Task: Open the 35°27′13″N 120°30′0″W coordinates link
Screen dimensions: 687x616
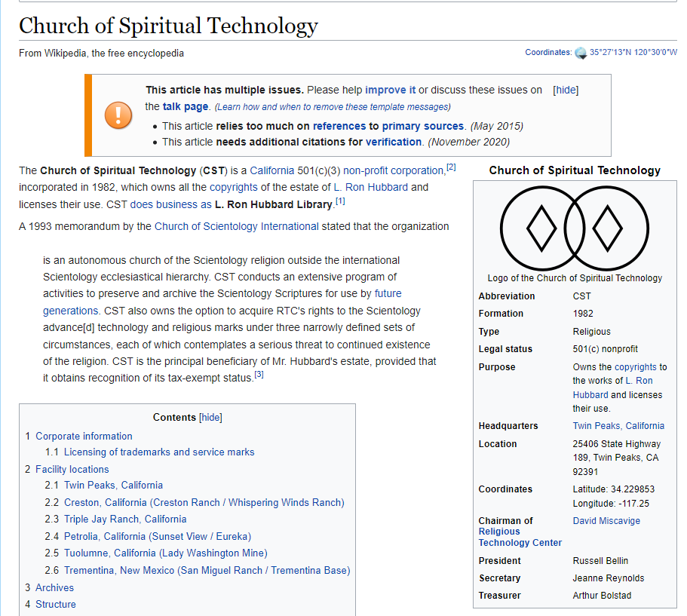Action: [633, 52]
